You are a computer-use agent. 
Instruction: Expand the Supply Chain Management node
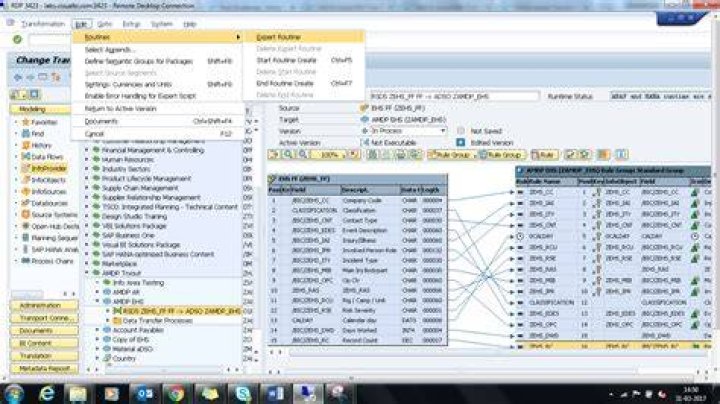(x=87, y=188)
